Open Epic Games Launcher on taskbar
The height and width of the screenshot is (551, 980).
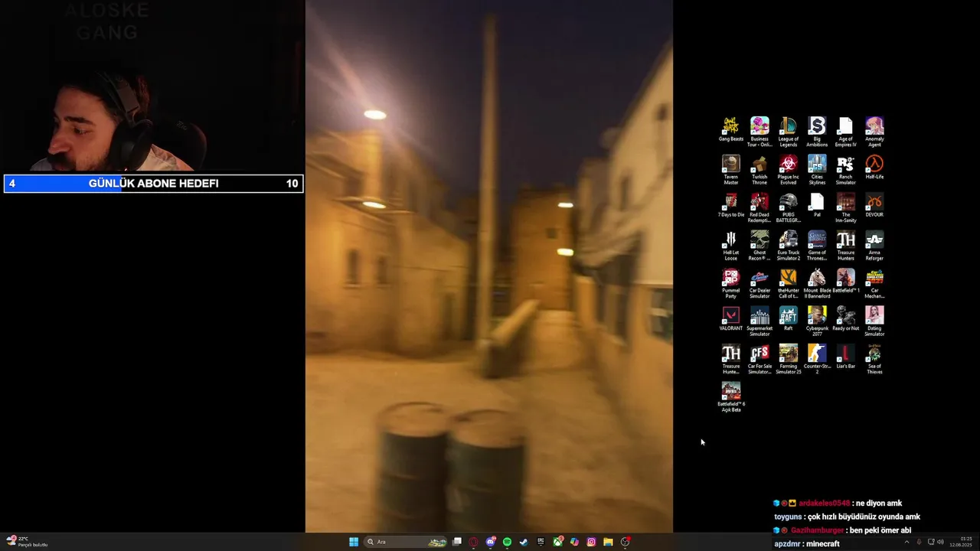click(x=541, y=542)
